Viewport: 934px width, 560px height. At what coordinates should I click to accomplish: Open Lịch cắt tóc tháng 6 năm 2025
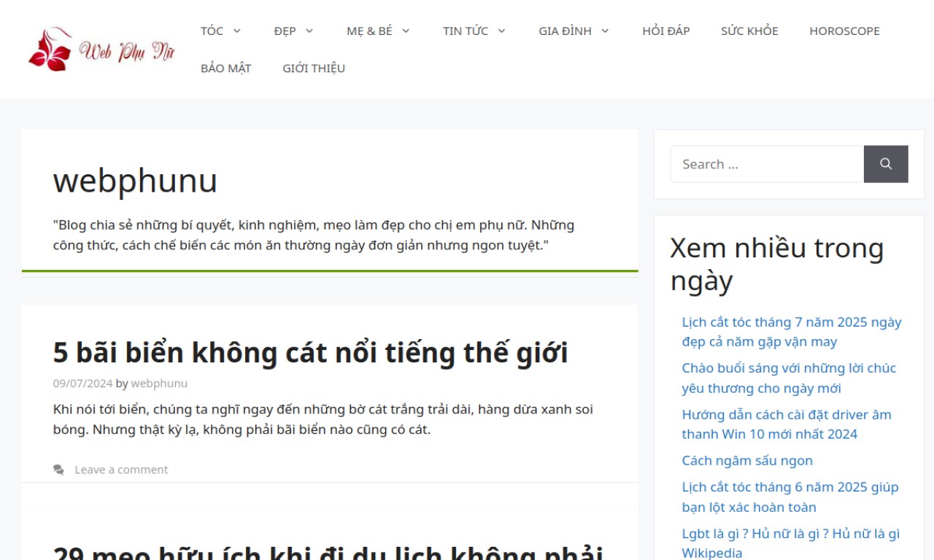(790, 497)
